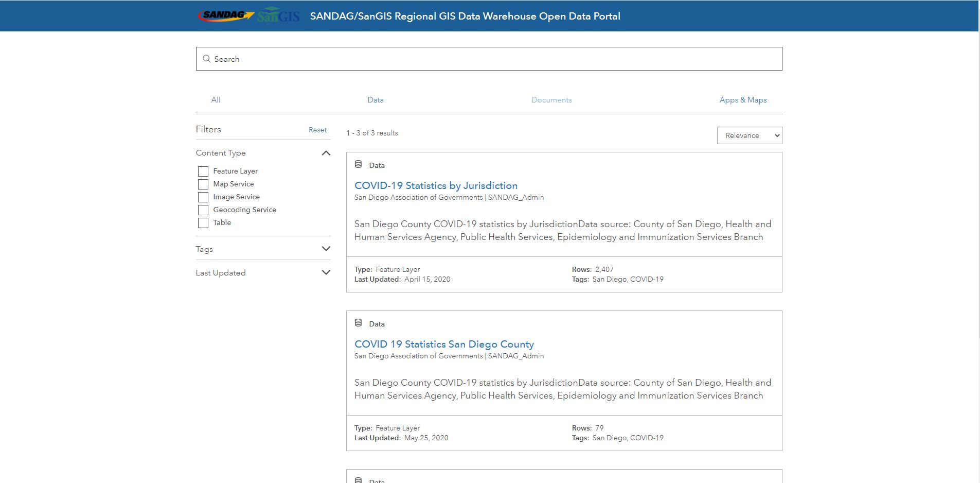Viewport: 980px width, 483px height.
Task: Click the SanGIS logo in header
Action: pyautogui.click(x=278, y=16)
